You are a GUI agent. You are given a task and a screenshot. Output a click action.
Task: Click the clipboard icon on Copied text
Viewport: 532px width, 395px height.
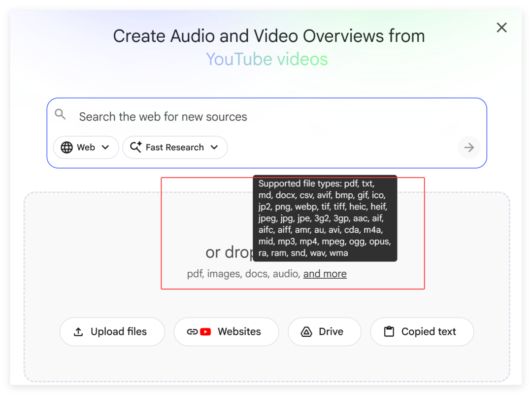point(389,332)
